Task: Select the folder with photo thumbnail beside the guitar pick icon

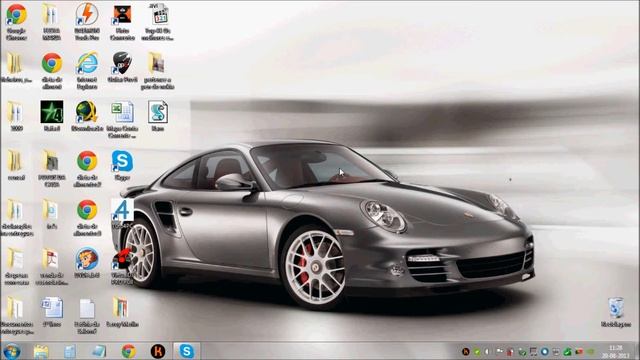Action: (x=157, y=63)
